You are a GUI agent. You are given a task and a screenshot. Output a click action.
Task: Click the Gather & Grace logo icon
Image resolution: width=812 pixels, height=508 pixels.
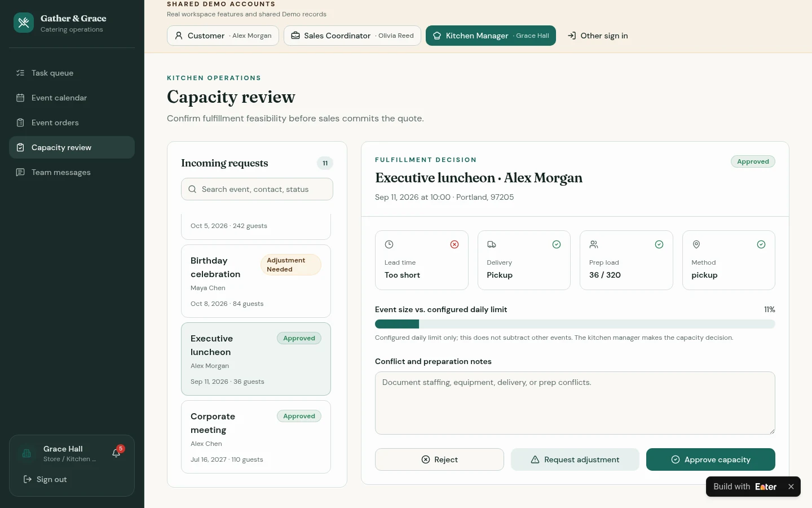24,23
